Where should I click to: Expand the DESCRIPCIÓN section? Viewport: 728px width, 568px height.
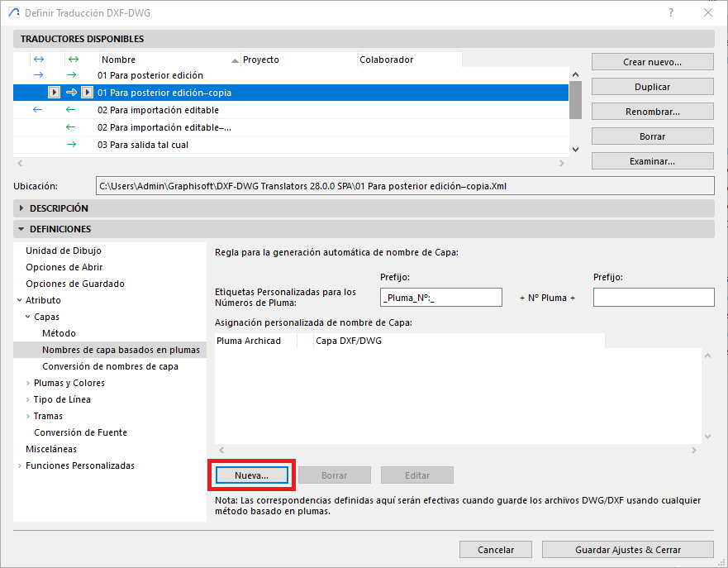tap(22, 208)
